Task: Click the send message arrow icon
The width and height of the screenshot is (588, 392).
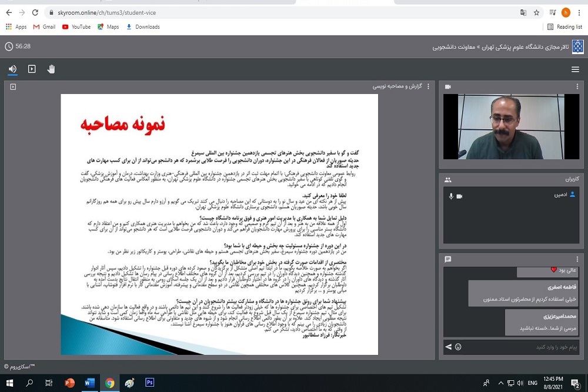Action: click(448, 347)
